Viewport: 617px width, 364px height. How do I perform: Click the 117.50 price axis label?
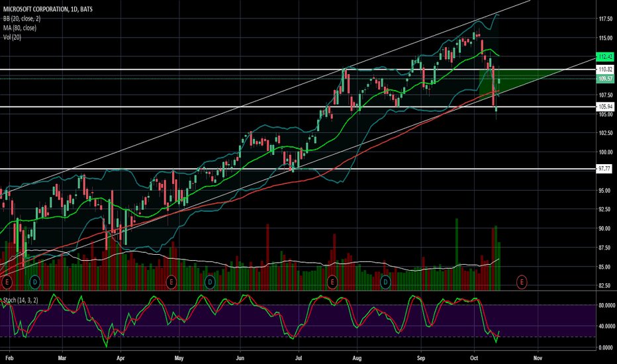tap(606, 19)
